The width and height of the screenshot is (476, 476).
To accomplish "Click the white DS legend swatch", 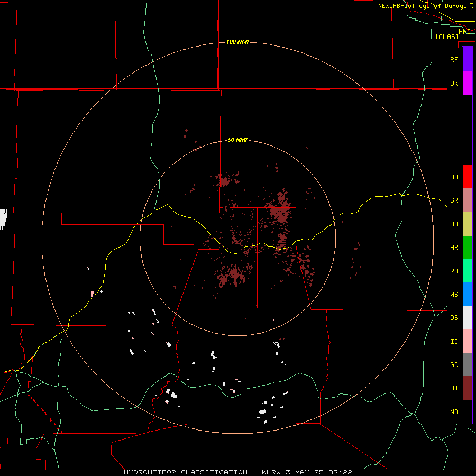I will click(x=467, y=317).
